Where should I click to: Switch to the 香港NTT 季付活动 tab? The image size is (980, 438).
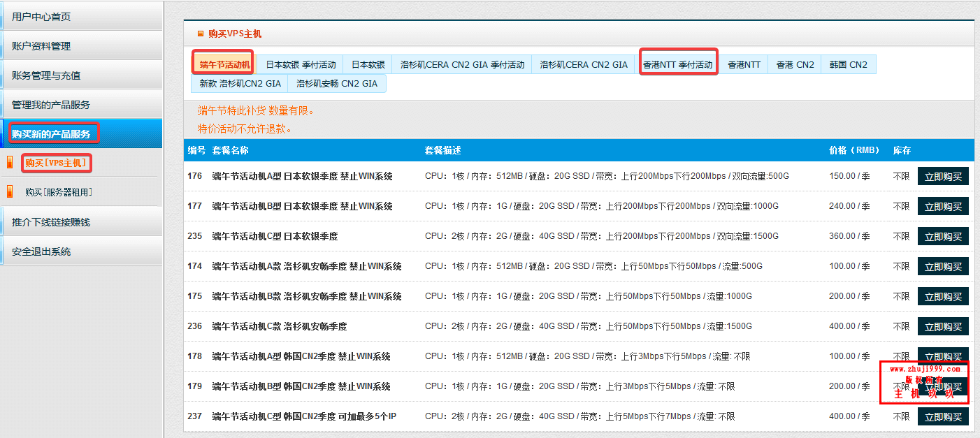677,64
